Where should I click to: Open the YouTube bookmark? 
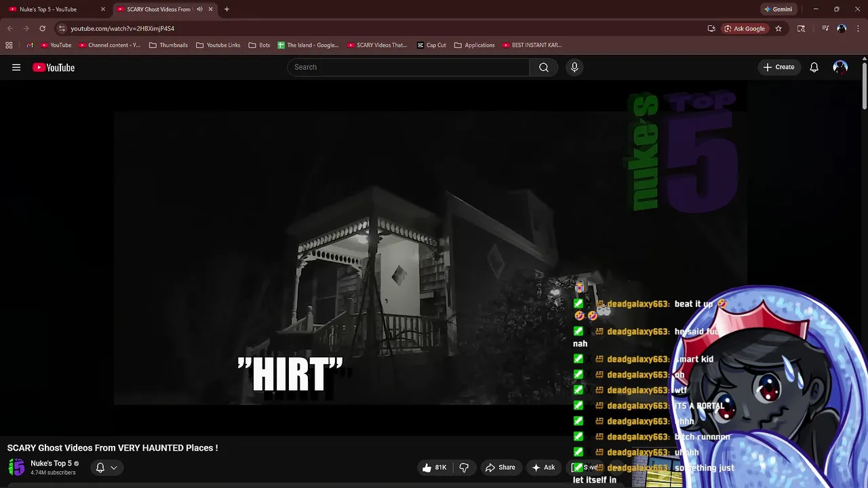pyautogui.click(x=56, y=45)
